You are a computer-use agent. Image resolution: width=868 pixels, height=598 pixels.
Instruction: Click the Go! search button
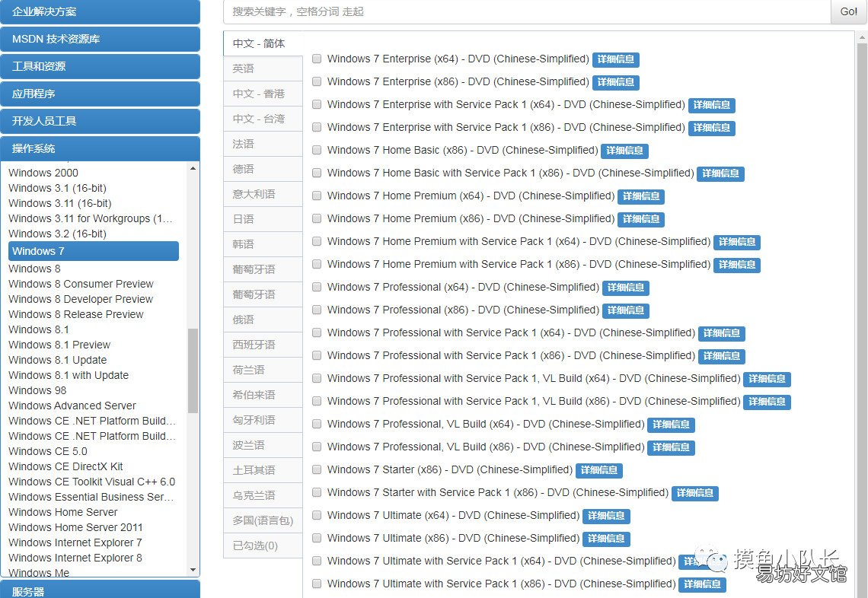pyautogui.click(x=848, y=11)
